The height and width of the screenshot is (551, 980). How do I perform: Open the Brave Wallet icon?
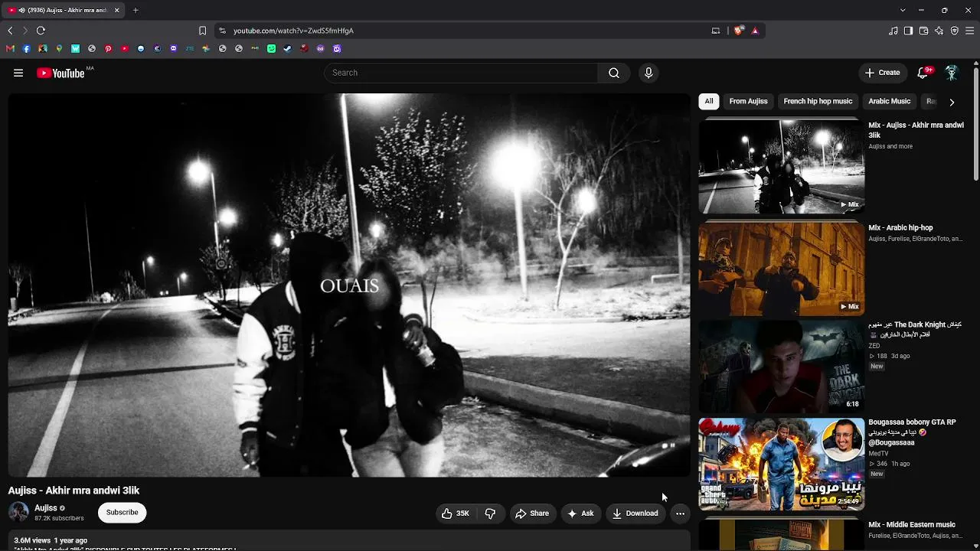[x=923, y=31]
